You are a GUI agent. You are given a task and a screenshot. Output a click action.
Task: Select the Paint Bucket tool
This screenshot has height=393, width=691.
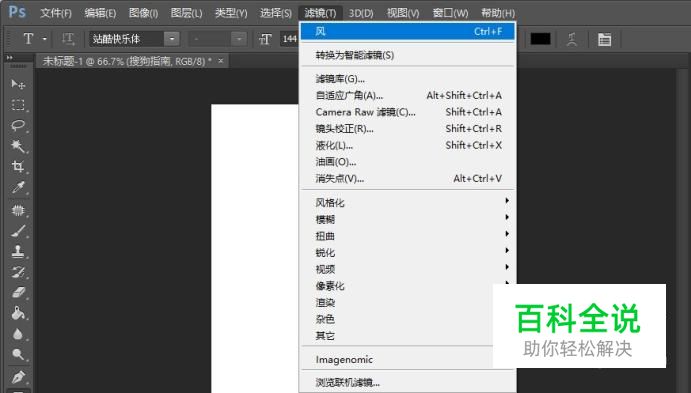(x=18, y=313)
